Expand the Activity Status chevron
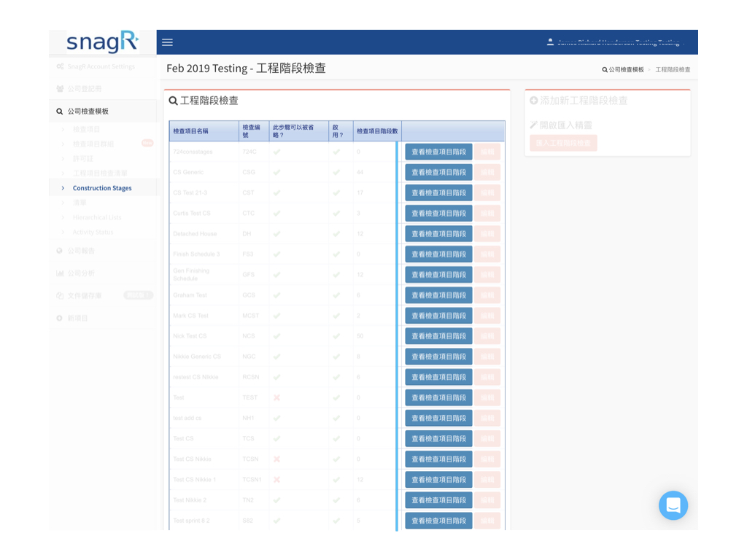 click(63, 233)
